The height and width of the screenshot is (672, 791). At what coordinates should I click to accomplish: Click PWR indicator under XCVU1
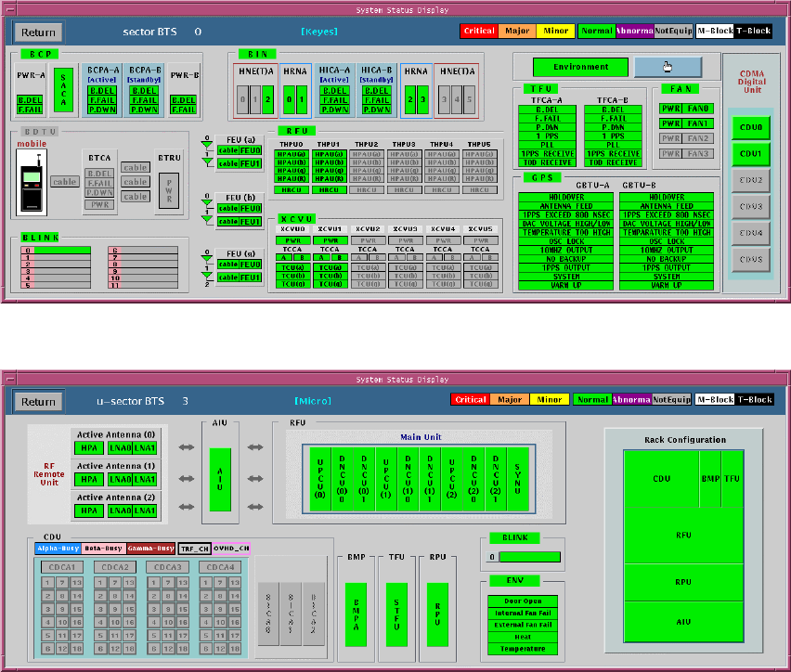[331, 240]
